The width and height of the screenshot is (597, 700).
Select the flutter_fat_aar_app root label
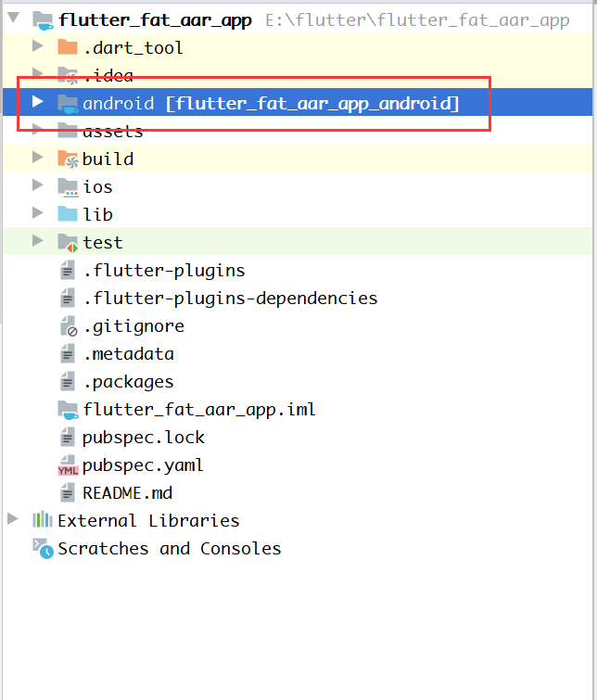tap(156, 20)
